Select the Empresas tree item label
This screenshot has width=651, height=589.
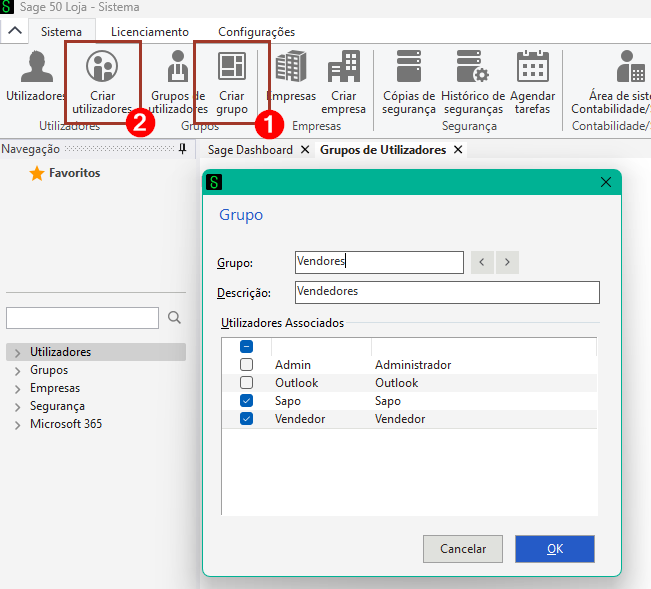click(x=55, y=388)
